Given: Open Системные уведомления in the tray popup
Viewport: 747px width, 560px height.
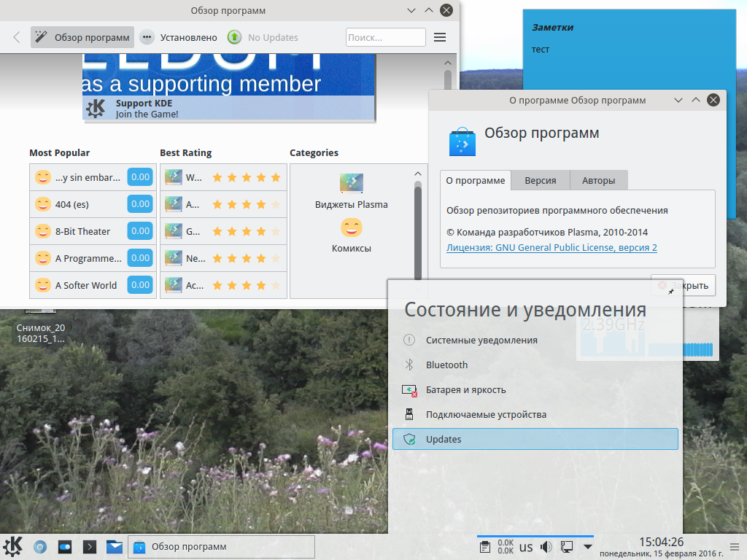Looking at the screenshot, I should coord(535,340).
